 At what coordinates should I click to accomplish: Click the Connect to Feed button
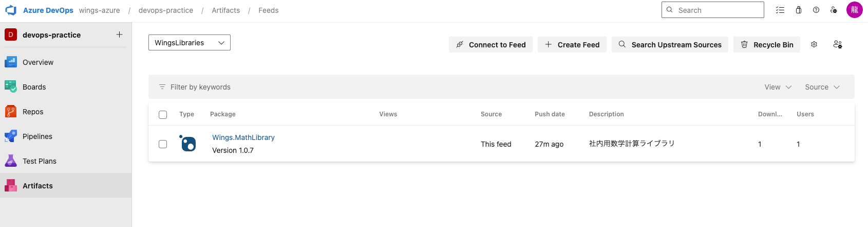tap(490, 45)
